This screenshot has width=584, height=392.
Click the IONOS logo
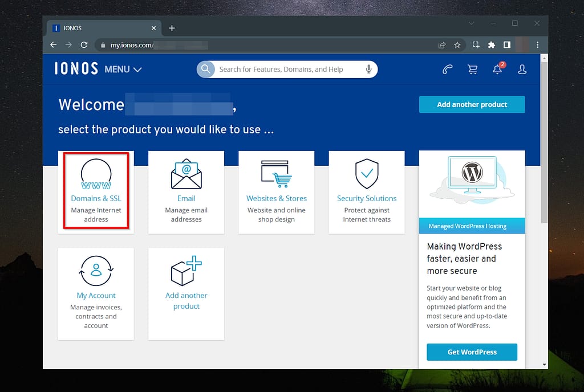76,69
